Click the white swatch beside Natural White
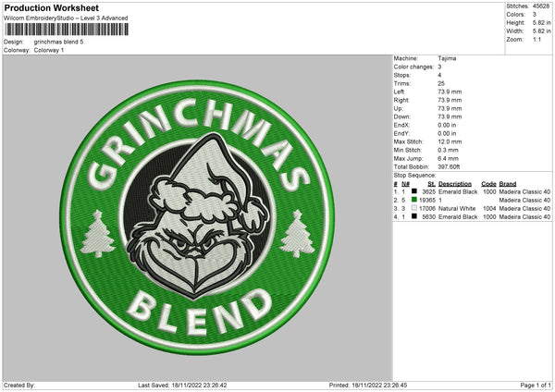Screen dimensions: 555x392 [x=414, y=208]
